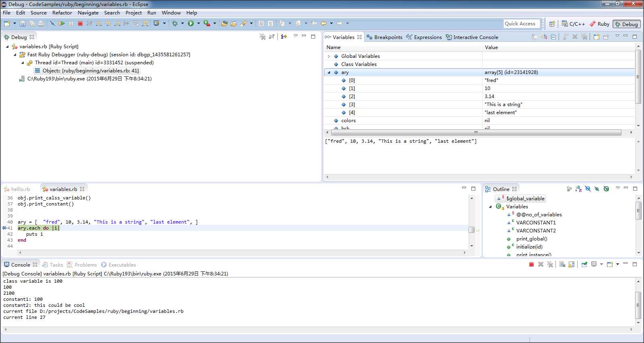The width and height of the screenshot is (644, 343).
Task: Click the green bug Debug launch icon
Action: [x=175, y=23]
